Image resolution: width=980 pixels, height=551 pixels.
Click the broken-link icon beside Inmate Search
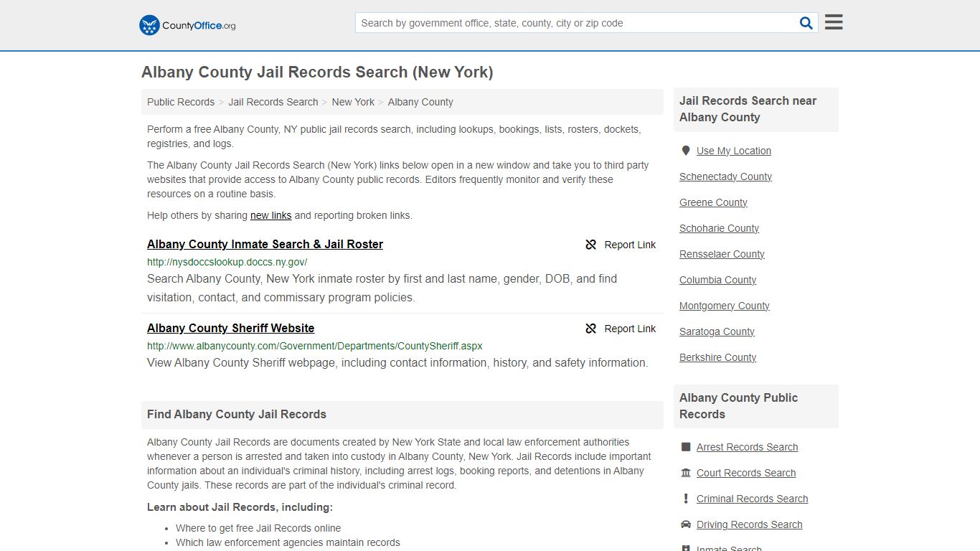pos(591,245)
